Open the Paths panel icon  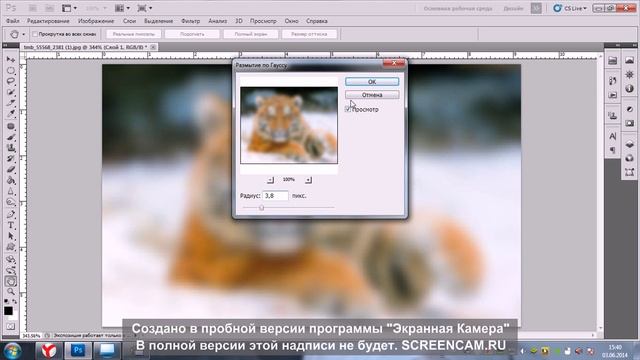[629, 172]
